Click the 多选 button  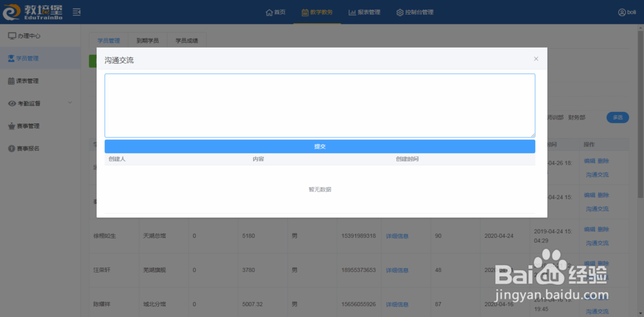click(618, 117)
